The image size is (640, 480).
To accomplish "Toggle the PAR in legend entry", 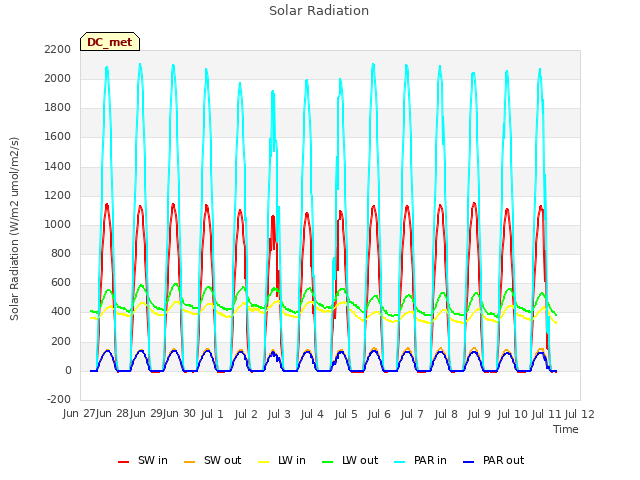I will click(420, 460).
